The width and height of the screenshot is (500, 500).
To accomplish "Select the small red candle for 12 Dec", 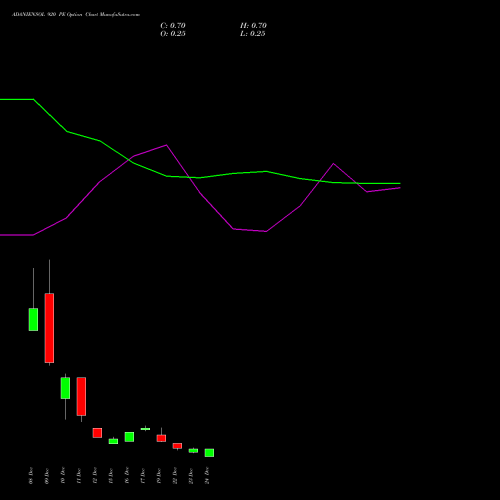I will tap(97, 433).
